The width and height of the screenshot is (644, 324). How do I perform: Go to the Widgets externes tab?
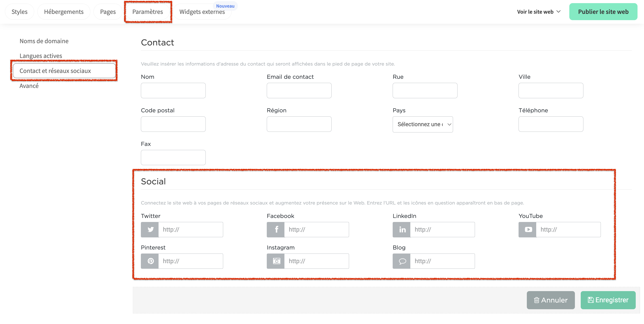coord(202,12)
